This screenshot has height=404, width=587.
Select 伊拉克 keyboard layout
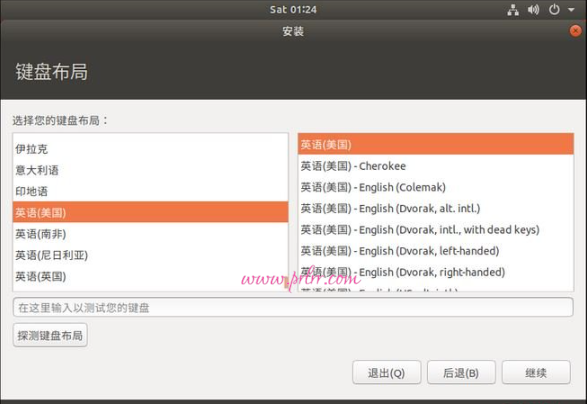[x=150, y=149]
